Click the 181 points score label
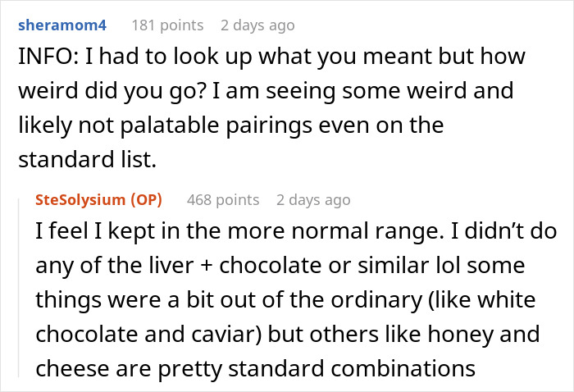 167,25
